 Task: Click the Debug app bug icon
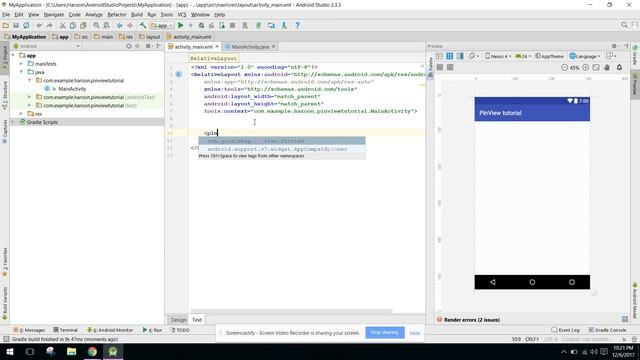[x=201, y=25]
